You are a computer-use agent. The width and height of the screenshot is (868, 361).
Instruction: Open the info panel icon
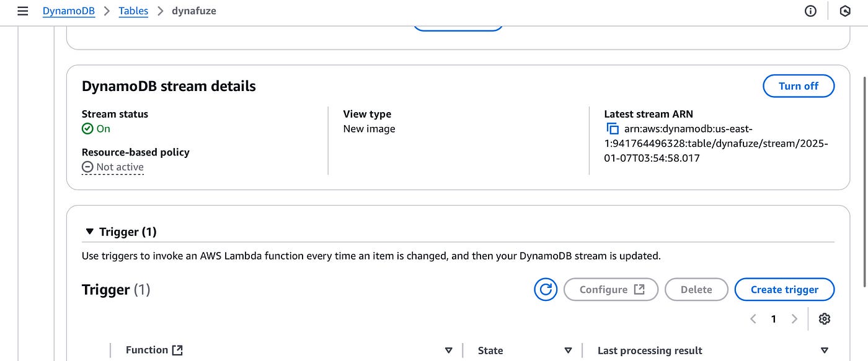coord(810,11)
